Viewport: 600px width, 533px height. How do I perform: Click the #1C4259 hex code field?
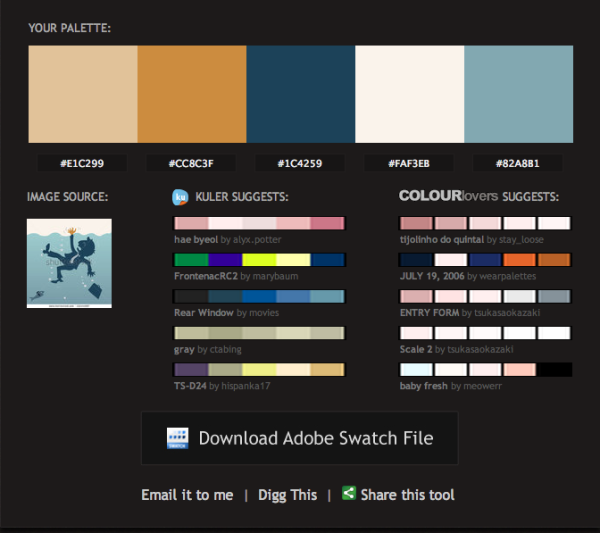pos(300,163)
